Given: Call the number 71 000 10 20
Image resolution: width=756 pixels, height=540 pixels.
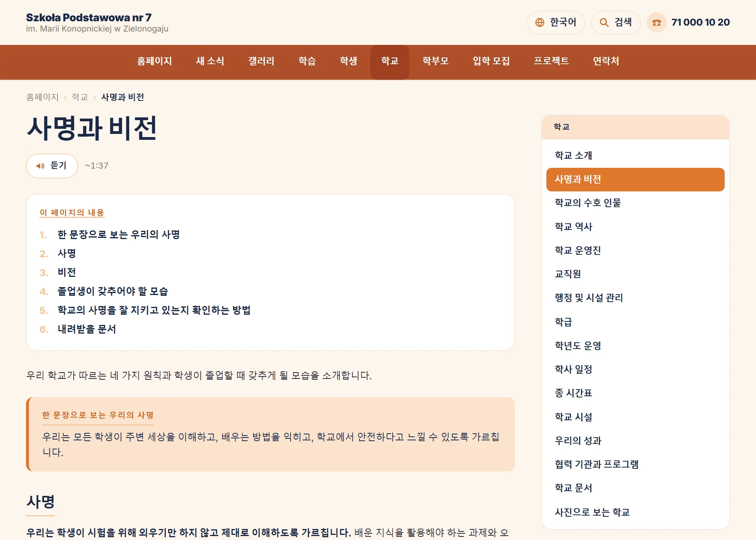Looking at the screenshot, I should coord(700,22).
